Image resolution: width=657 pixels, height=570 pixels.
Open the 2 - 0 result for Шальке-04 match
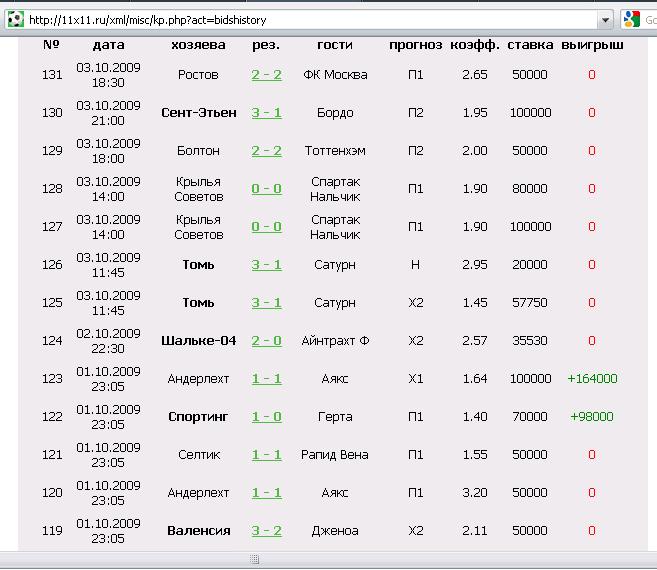pos(266,341)
